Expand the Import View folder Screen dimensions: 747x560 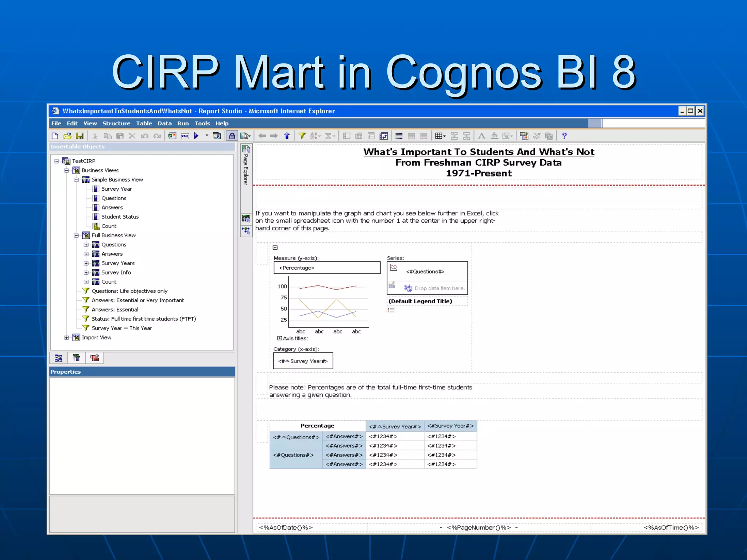click(x=66, y=338)
